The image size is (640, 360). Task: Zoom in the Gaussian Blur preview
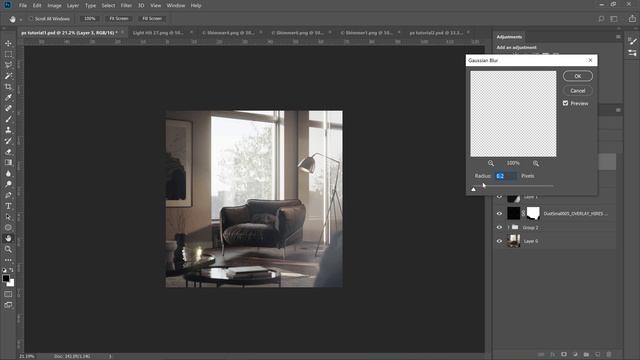click(x=536, y=163)
